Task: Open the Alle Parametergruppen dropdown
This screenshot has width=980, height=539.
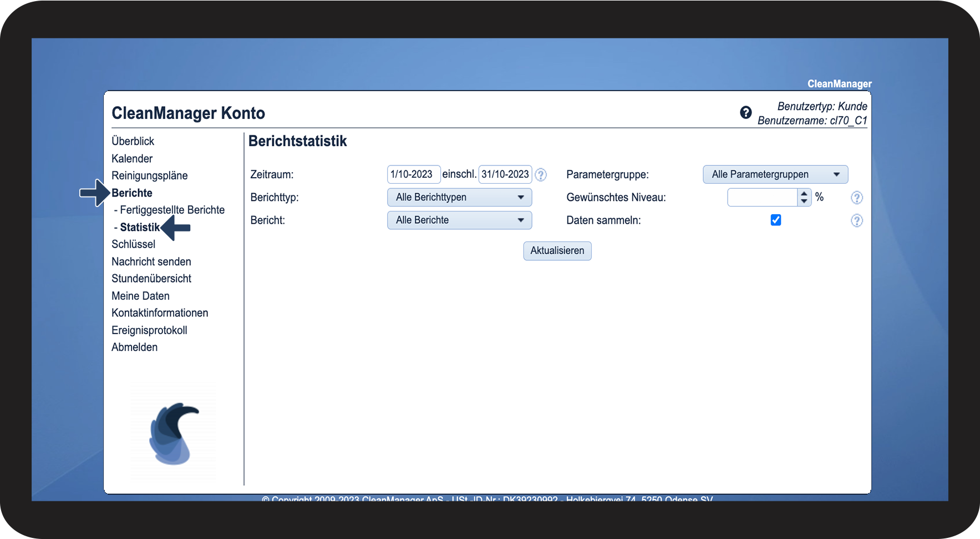Action: point(775,174)
